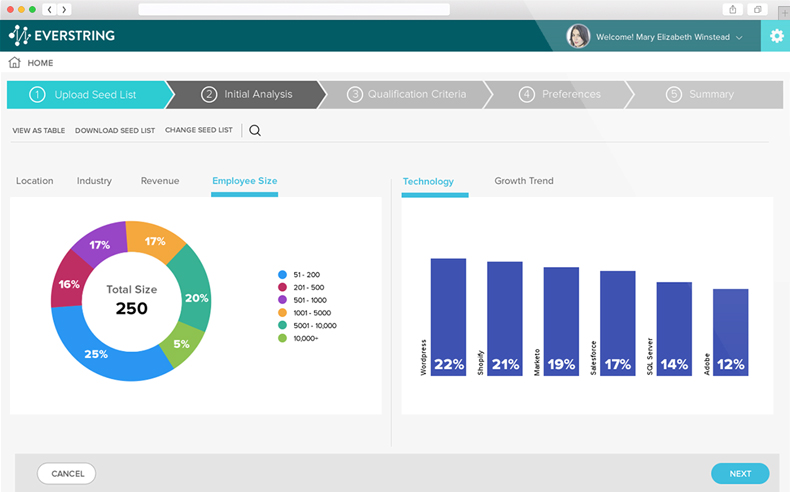The image size is (790, 492).
Task: Expand the user menu chevron
Action: (x=739, y=37)
